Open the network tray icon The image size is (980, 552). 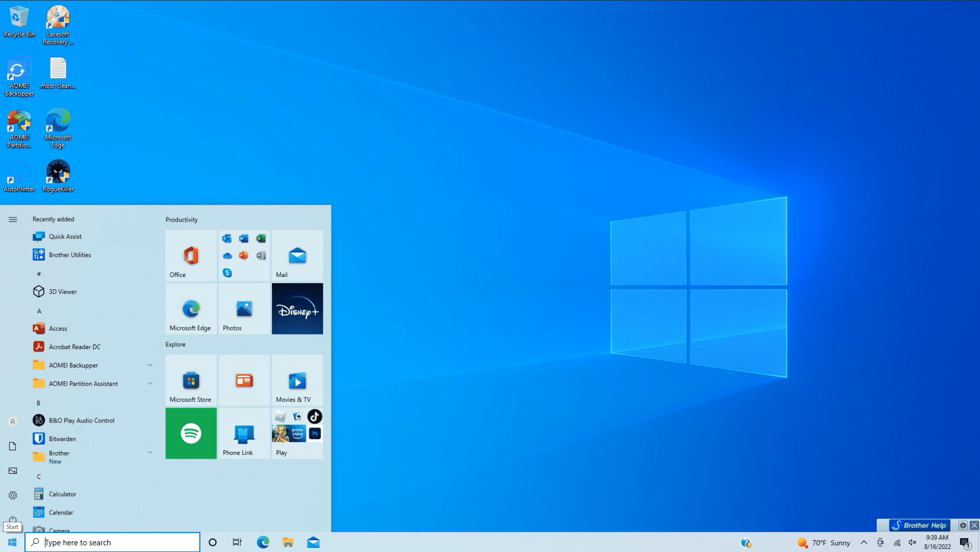click(897, 543)
